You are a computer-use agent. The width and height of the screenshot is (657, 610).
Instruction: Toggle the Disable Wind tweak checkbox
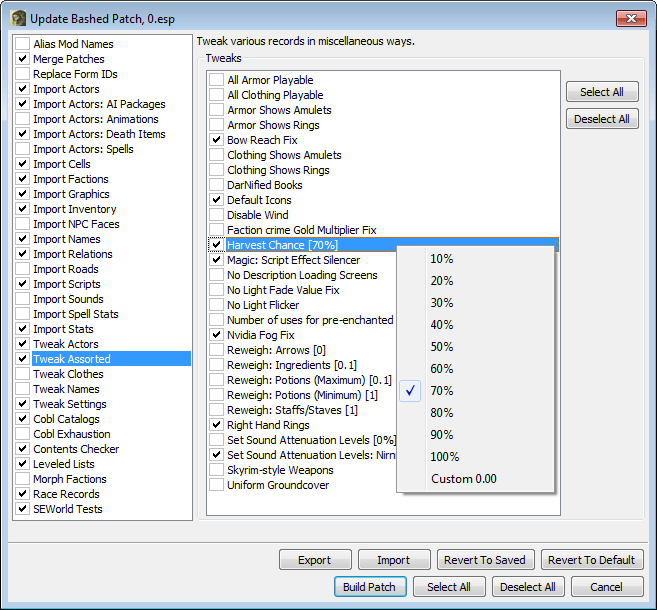(x=217, y=215)
